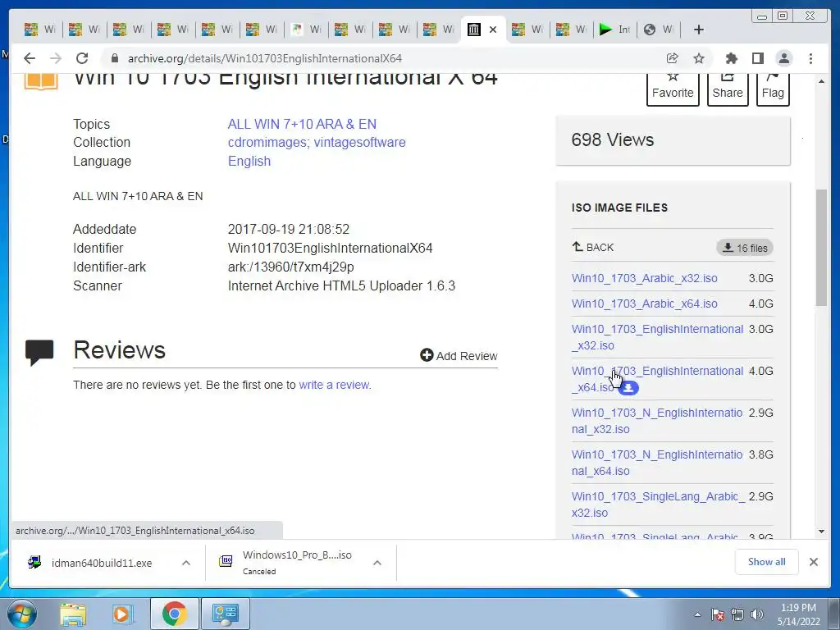Expand options for canceled Windows10_Pro iso download
Viewport: 840px width, 630px height.
[x=377, y=563]
